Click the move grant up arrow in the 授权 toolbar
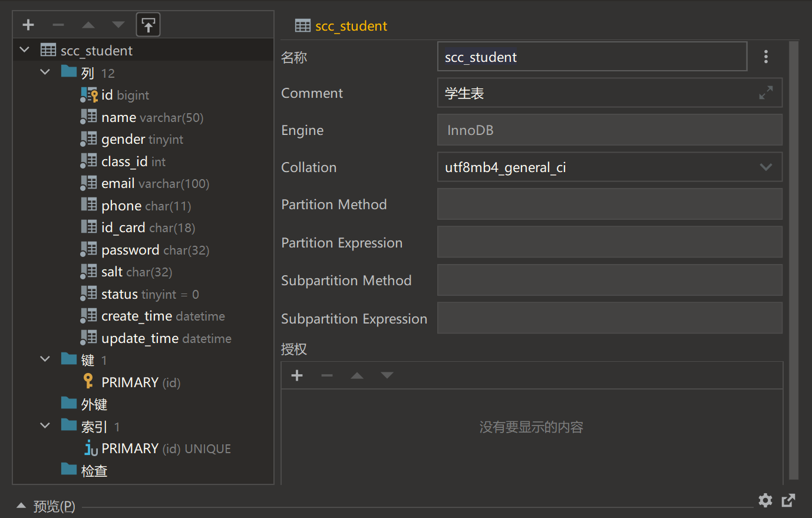This screenshot has height=518, width=812. click(357, 375)
